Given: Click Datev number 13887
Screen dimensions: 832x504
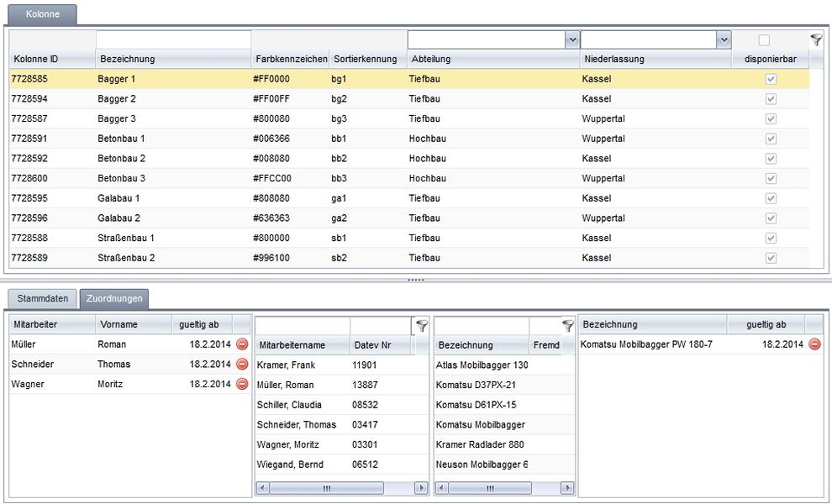Looking at the screenshot, I should click(365, 386).
